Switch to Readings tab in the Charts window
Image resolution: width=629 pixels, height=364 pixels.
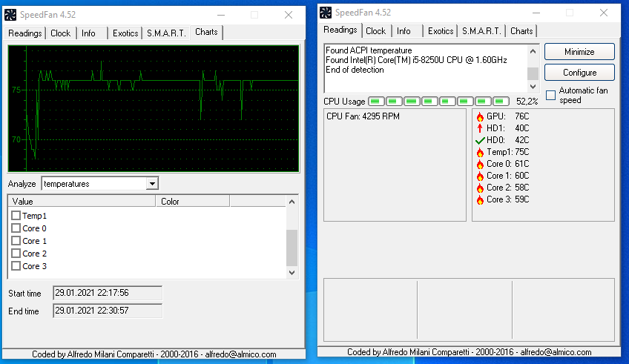point(25,33)
